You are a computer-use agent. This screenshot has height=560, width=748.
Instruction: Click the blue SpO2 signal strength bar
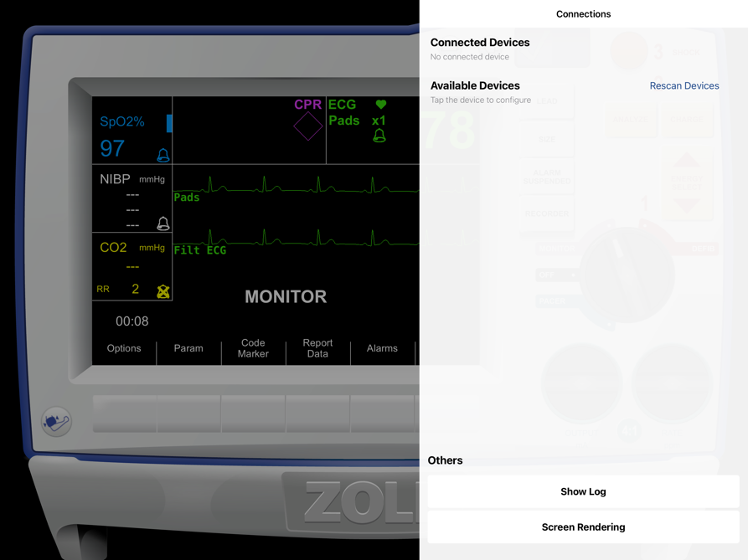point(169,124)
